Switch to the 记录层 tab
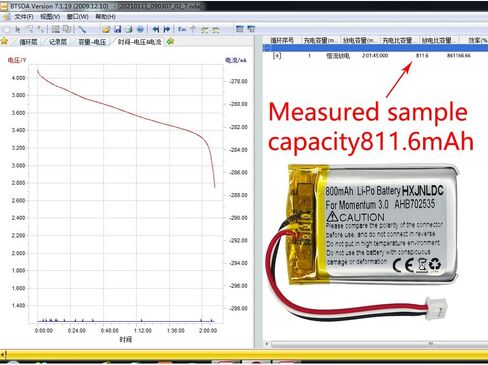 click(x=58, y=42)
